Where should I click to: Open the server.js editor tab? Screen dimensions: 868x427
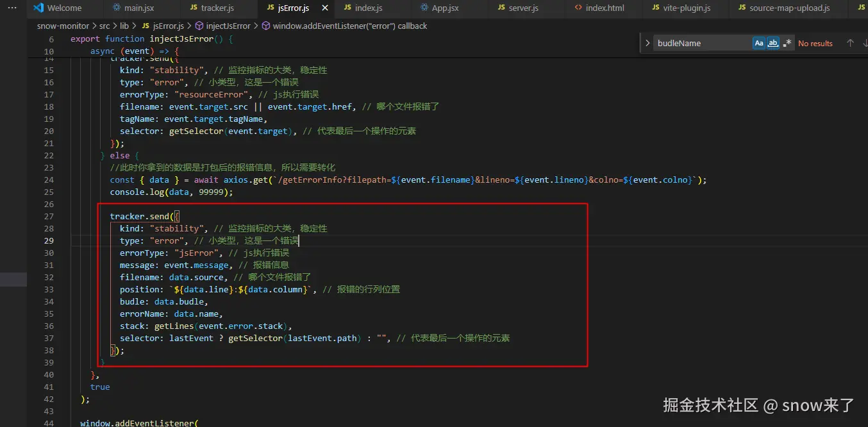[x=523, y=8]
